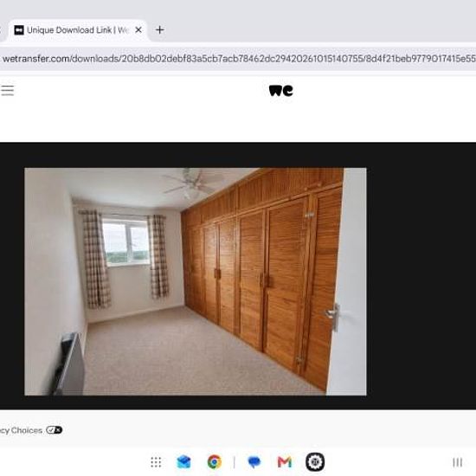Tap the recent apps navigation button
Image resolution: width=476 pixels, height=476 pixels.
[458, 462]
